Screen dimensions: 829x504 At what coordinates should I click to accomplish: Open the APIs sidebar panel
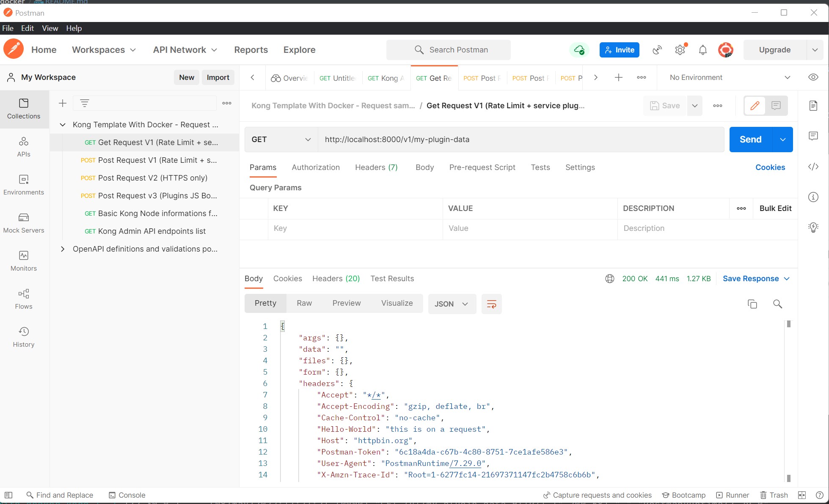pyautogui.click(x=24, y=147)
